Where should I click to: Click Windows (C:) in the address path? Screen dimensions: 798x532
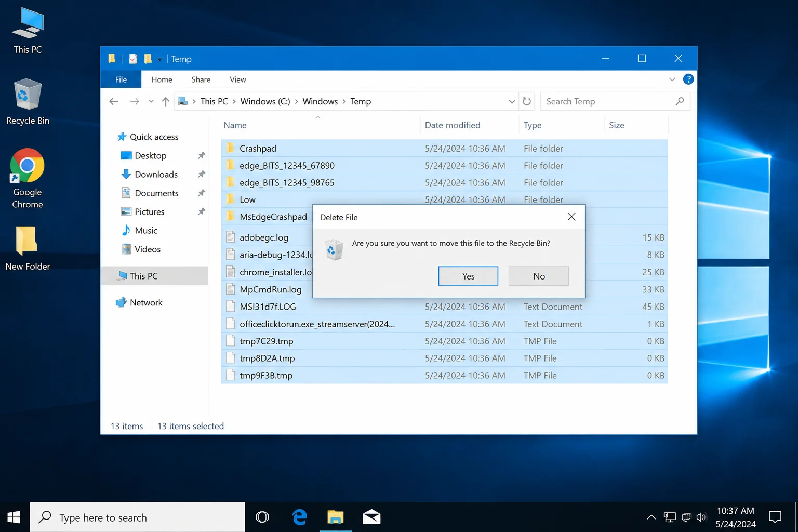(265, 101)
